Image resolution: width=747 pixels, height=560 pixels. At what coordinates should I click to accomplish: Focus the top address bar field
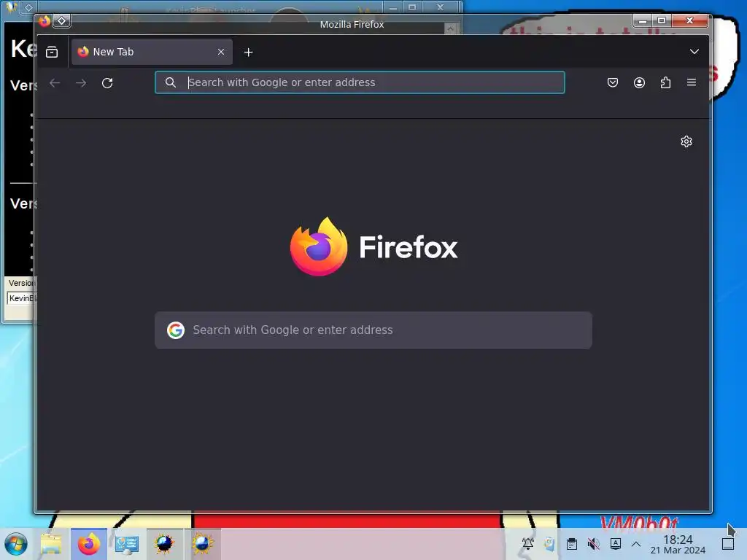(x=360, y=82)
